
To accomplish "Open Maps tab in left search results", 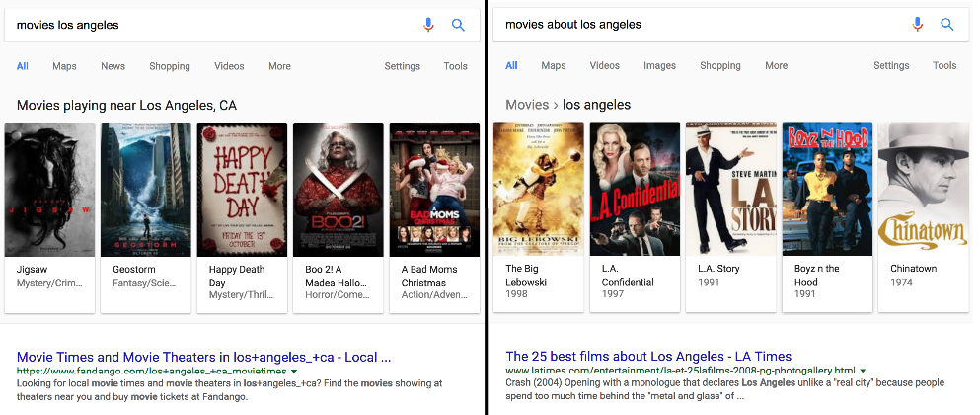I will tap(64, 66).
